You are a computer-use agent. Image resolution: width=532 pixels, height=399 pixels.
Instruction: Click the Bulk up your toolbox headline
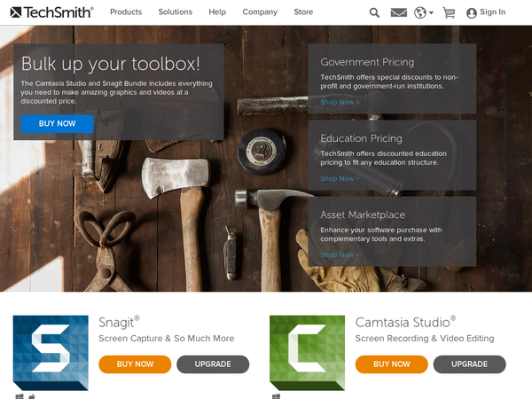[111, 64]
